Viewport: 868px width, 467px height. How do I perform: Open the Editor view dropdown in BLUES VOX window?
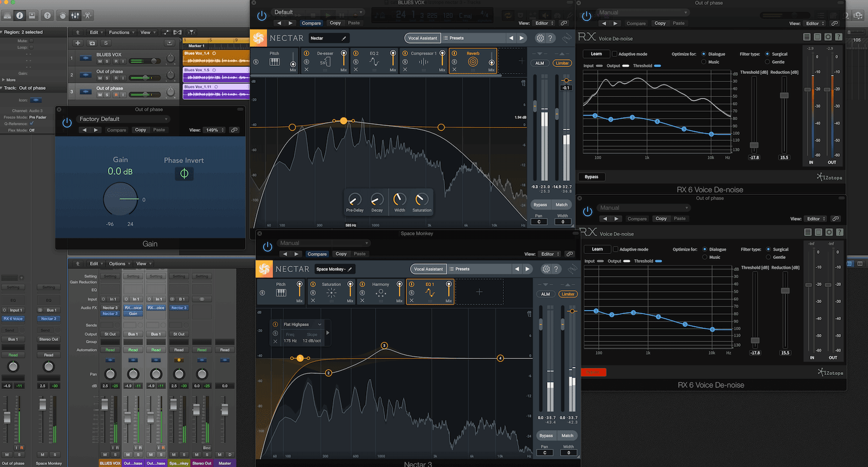pyautogui.click(x=545, y=23)
